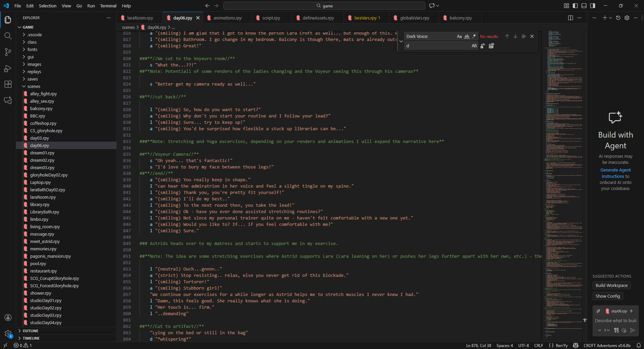This screenshot has width=644, height=349.
Task: Open the File menu
Action: (x=18, y=6)
